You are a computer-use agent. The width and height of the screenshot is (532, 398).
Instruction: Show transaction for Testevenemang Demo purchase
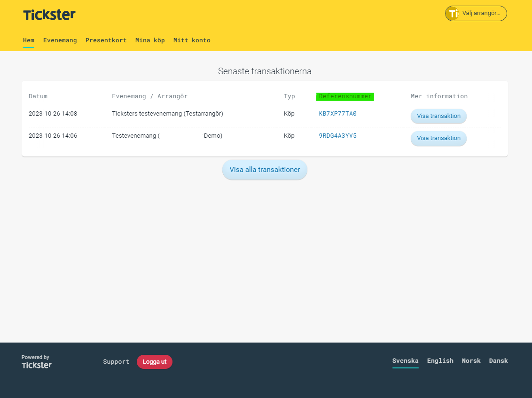[438, 138]
